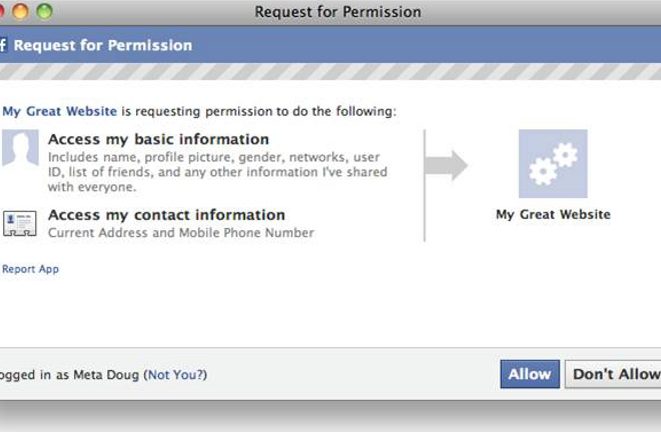This screenshot has width=661, height=432.
Task: Deny access with Don't Allow button
Action: 613,374
